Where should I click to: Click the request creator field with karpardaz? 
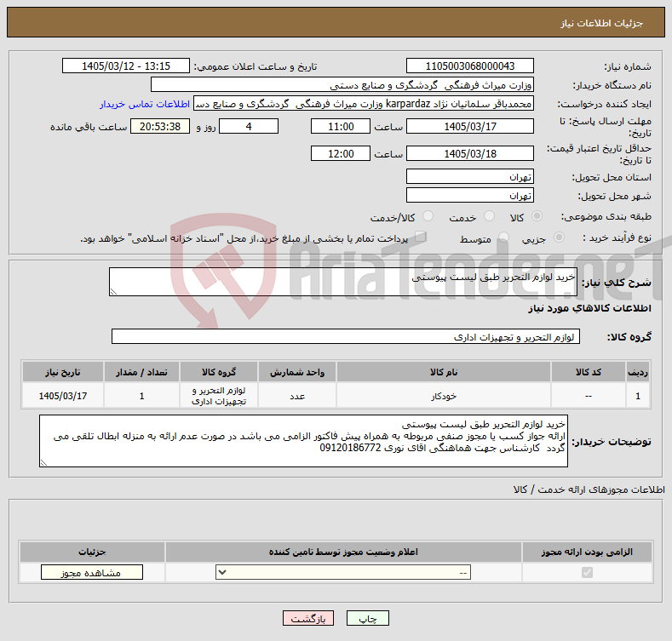364,104
